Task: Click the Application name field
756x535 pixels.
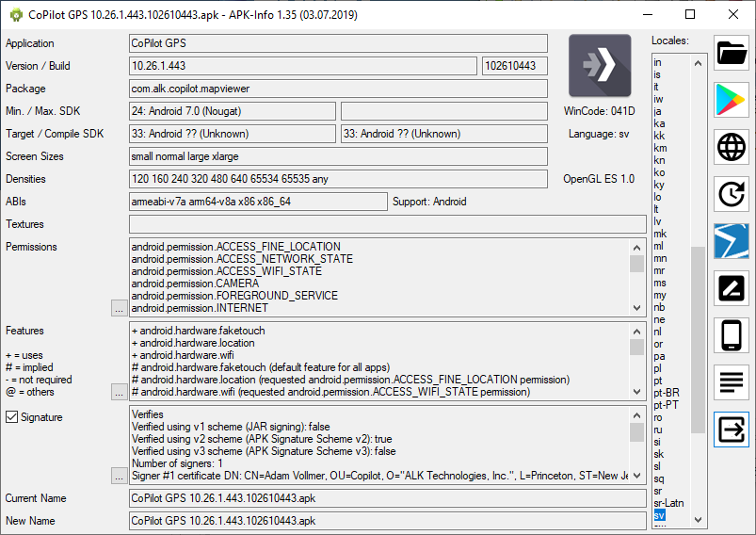Action: tap(339, 43)
